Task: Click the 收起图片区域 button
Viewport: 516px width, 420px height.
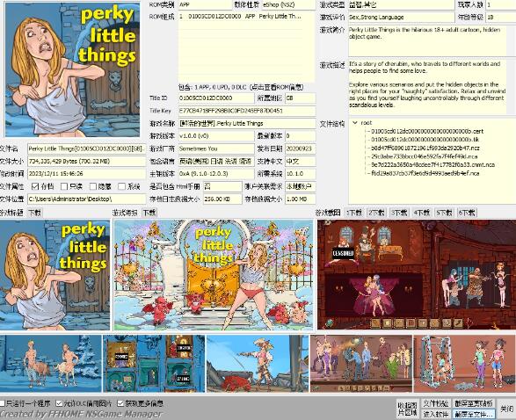Action: coord(407,409)
